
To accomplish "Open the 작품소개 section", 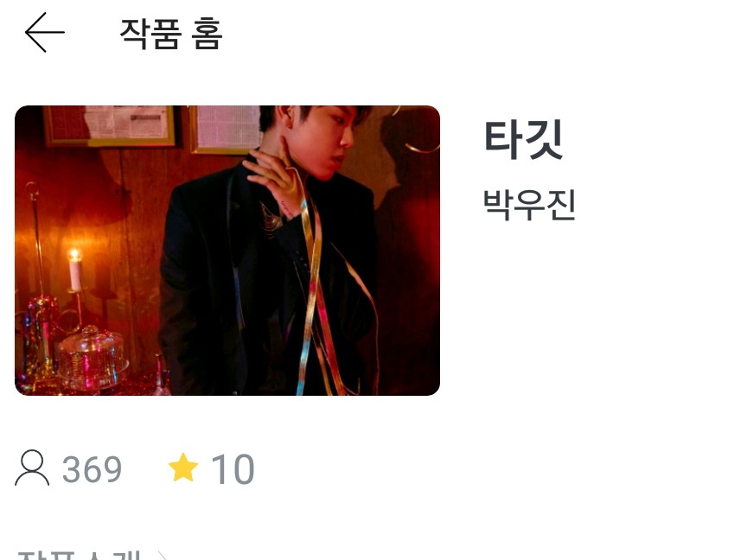I will 79,555.
